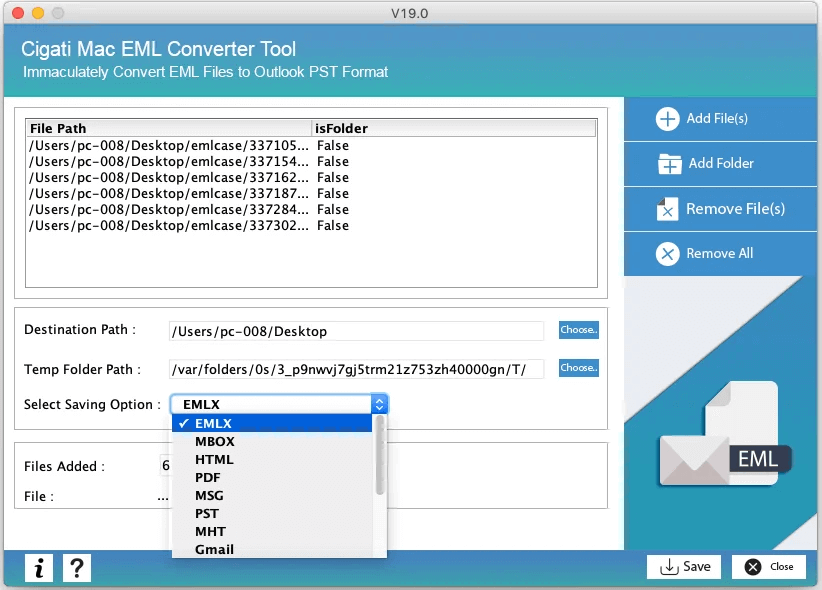822x590 pixels.
Task: Select EMLX from the saving options
Action: click(x=272, y=423)
